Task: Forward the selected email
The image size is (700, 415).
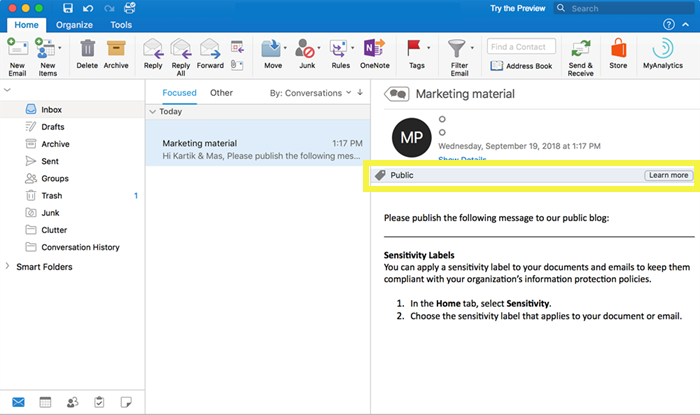Action: point(210,49)
